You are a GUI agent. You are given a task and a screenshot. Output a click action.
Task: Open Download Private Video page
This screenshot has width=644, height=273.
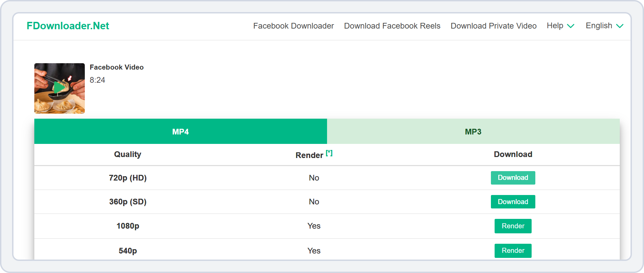tap(493, 26)
